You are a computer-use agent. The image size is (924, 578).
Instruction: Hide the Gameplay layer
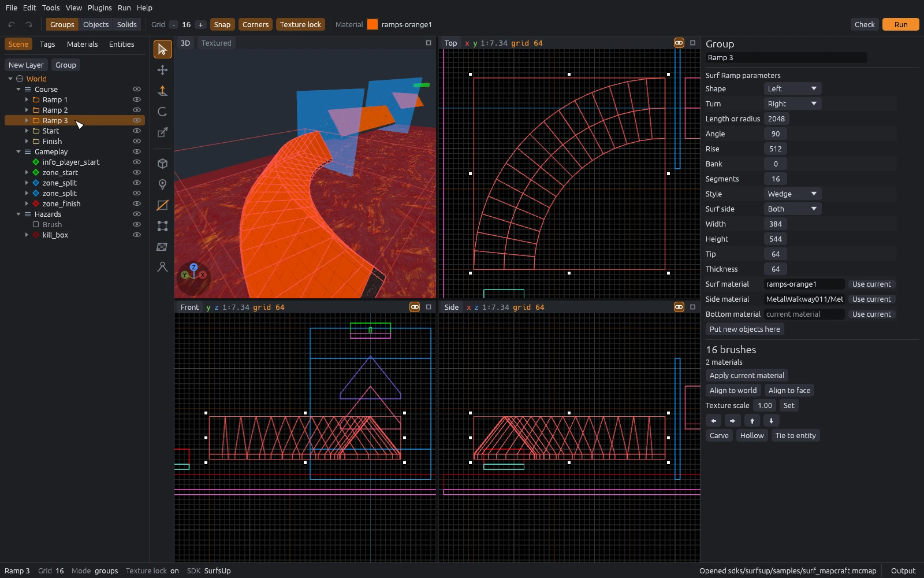(137, 151)
